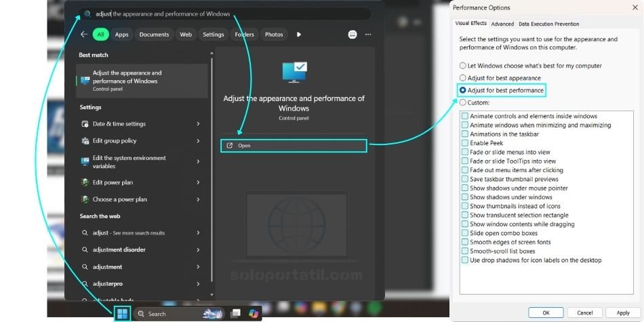Select Let Windows choose what's best option
This screenshot has width=644, height=322.
pos(463,66)
